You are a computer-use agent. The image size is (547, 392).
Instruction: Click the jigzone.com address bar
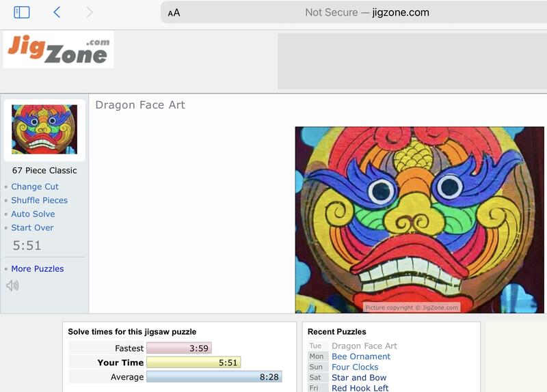(x=353, y=12)
